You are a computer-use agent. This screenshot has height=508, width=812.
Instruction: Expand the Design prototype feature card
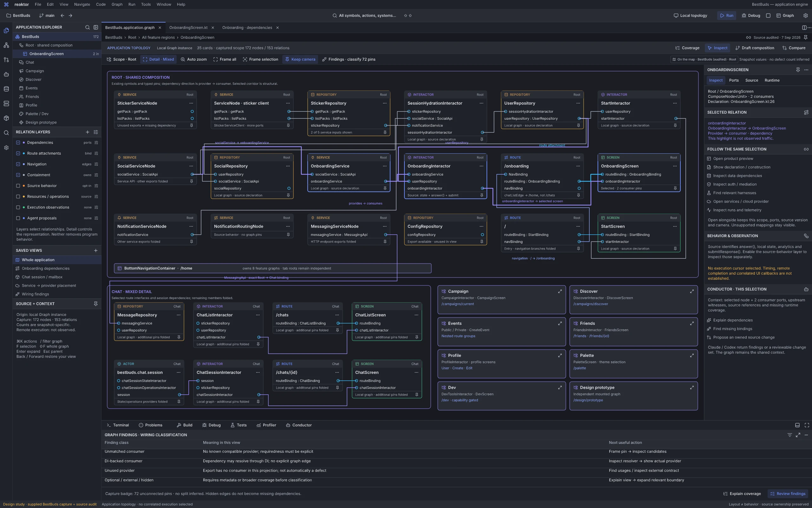pyautogui.click(x=691, y=387)
